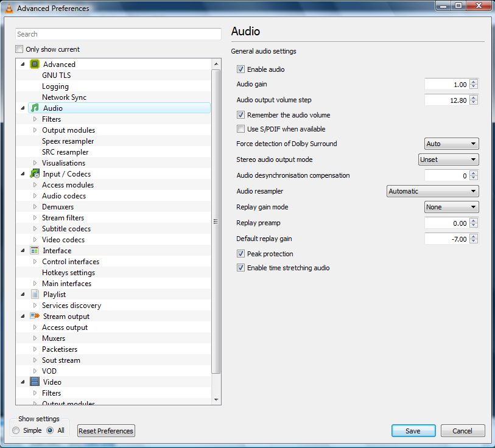Toggle Enable time stretching audio
The image size is (495, 448).
pos(240,268)
